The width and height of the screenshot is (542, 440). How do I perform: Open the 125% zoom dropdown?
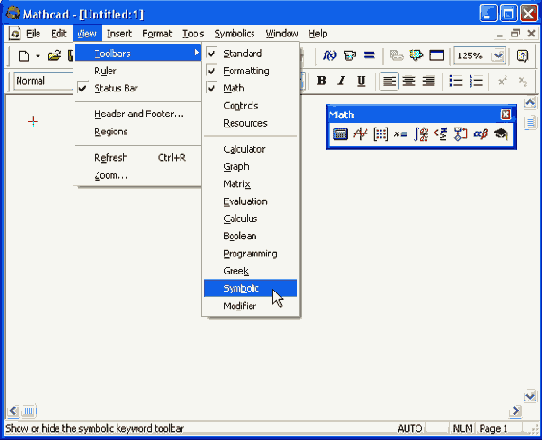tap(498, 56)
